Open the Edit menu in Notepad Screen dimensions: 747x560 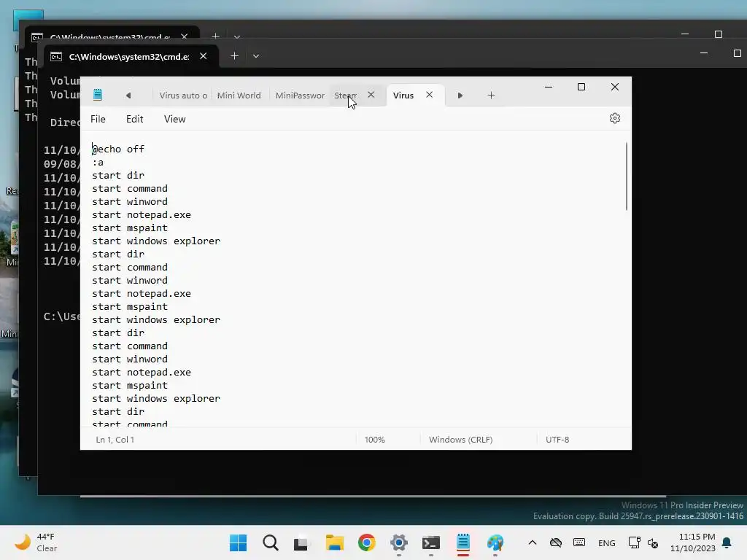coord(134,119)
